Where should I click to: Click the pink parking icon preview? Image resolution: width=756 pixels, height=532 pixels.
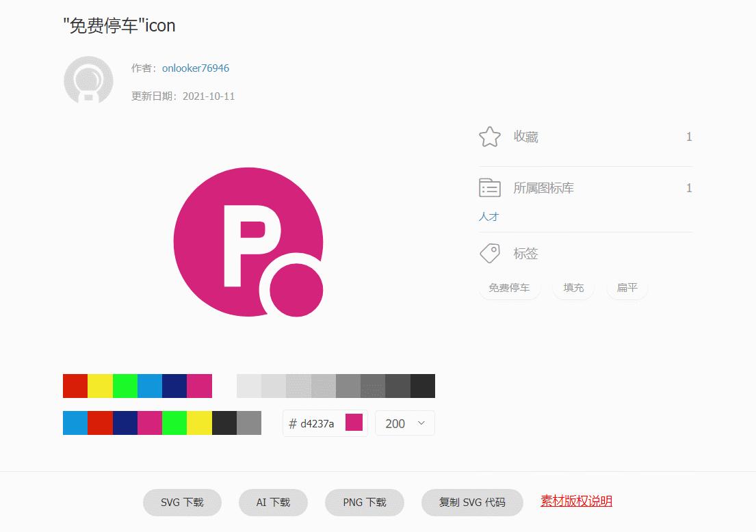[248, 242]
